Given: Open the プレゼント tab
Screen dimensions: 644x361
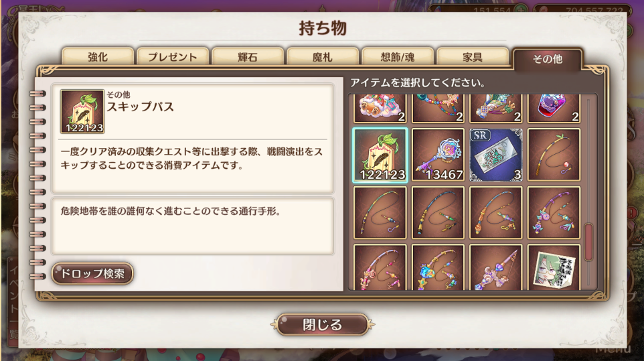Looking at the screenshot, I should 173,57.
